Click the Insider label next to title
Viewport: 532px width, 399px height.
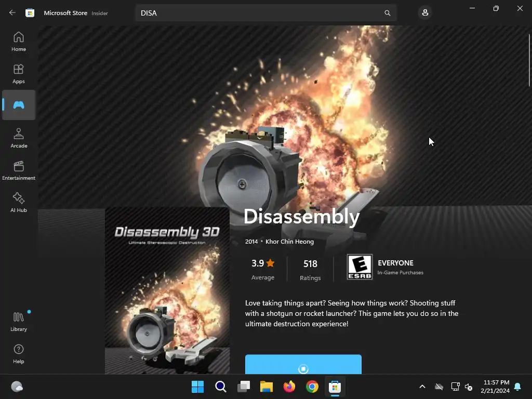pos(100,13)
